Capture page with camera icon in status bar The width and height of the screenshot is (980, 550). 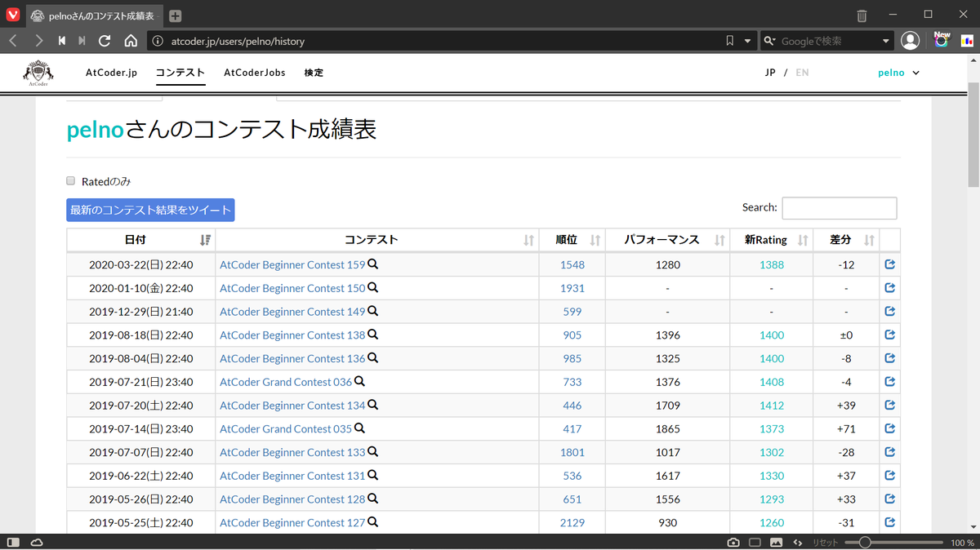(733, 543)
